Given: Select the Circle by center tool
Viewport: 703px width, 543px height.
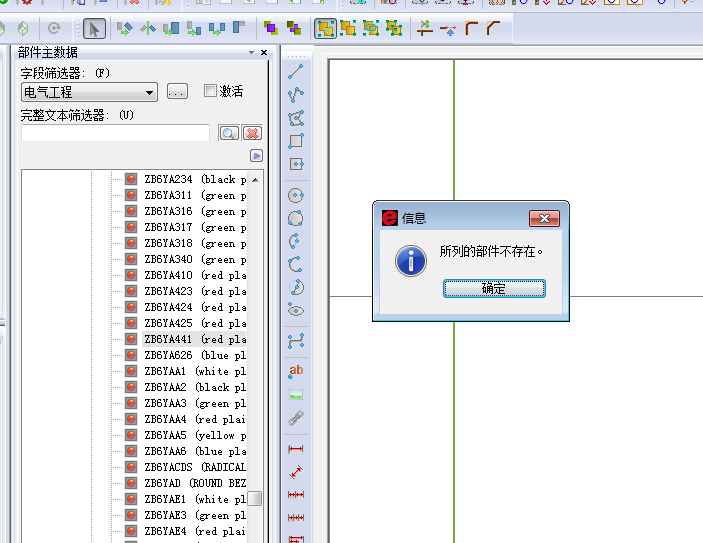Looking at the screenshot, I should click(x=295, y=195).
